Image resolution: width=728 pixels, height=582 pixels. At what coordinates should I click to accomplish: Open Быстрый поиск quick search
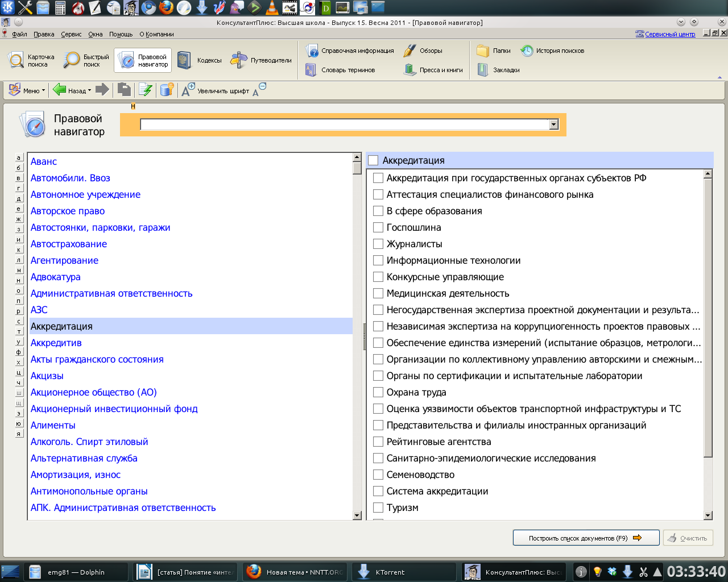(x=86, y=60)
